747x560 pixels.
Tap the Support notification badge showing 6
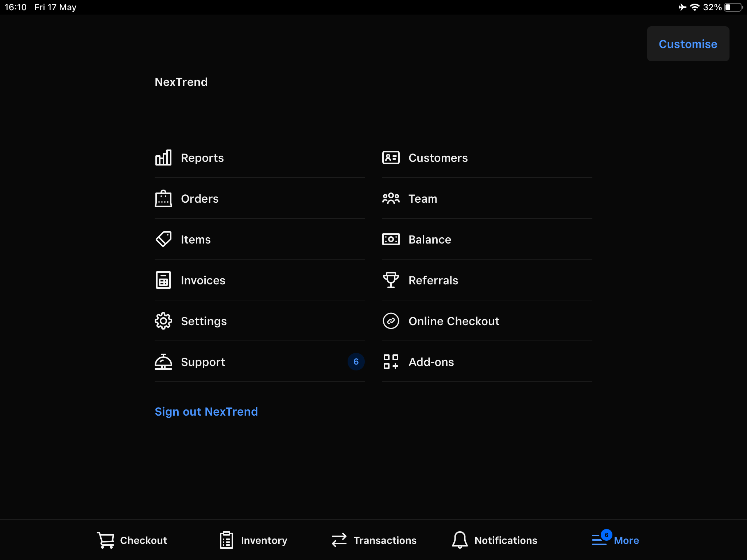coord(356,362)
